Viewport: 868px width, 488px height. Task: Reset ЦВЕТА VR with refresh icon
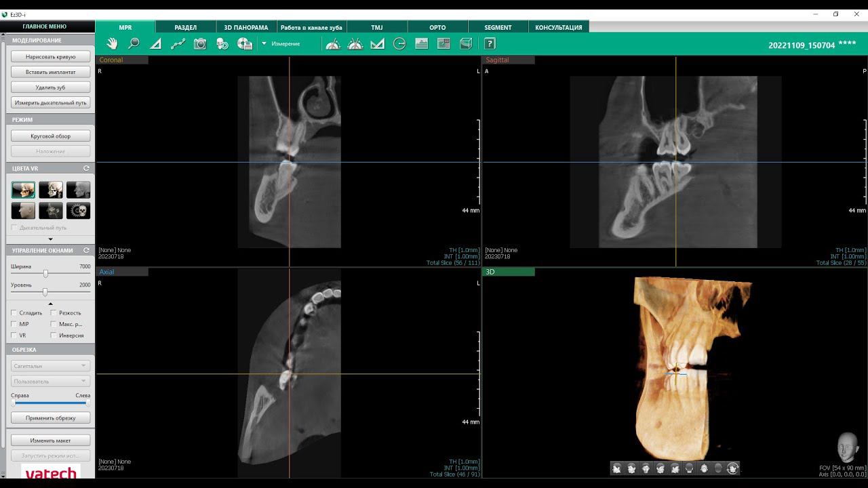pyautogui.click(x=86, y=168)
